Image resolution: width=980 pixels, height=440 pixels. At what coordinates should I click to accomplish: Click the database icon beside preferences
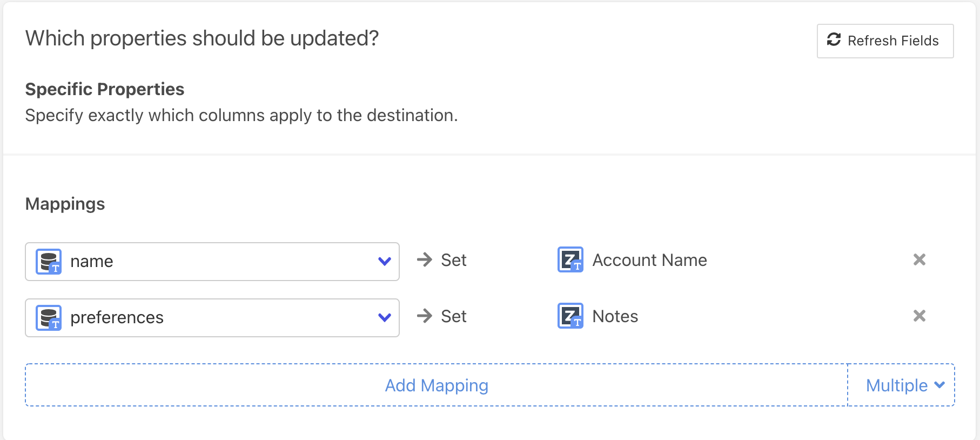pyautogui.click(x=49, y=318)
